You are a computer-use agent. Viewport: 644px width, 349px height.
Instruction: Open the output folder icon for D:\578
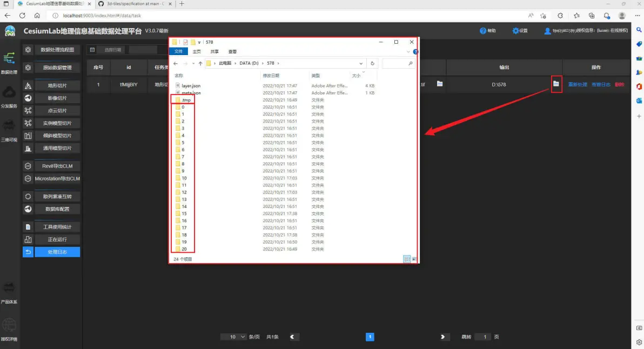(x=556, y=84)
